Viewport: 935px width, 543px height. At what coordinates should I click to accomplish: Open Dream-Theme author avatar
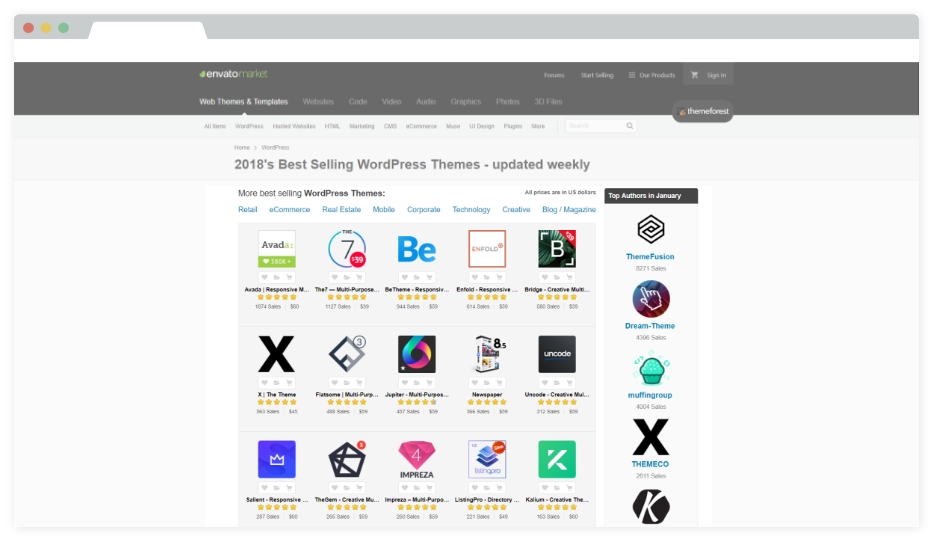pyautogui.click(x=651, y=299)
